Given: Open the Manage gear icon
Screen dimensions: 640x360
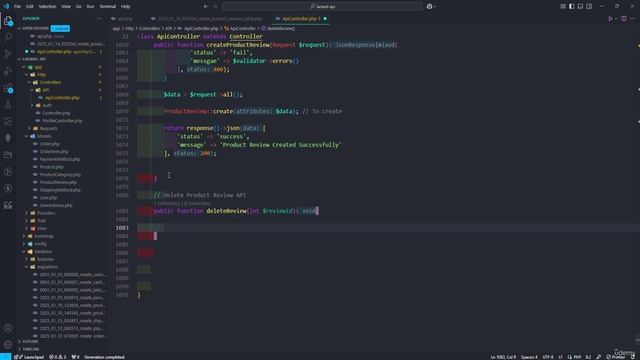Looking at the screenshot, I should click(8, 344).
